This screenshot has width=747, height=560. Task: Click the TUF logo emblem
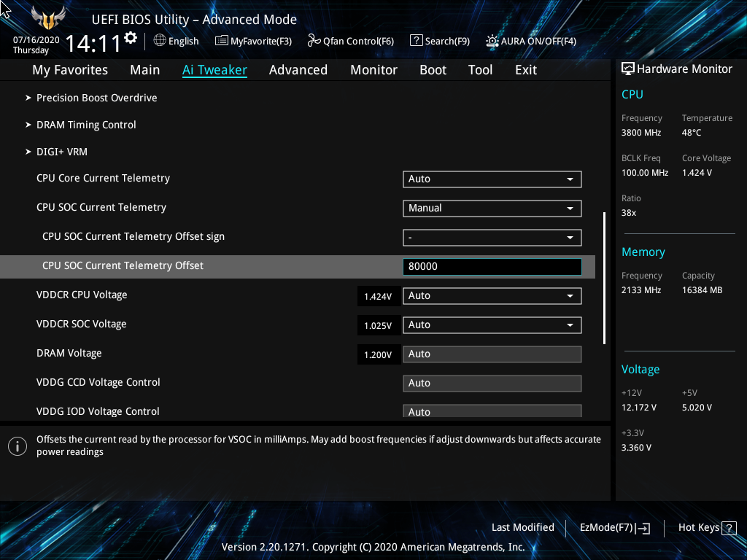click(x=48, y=17)
